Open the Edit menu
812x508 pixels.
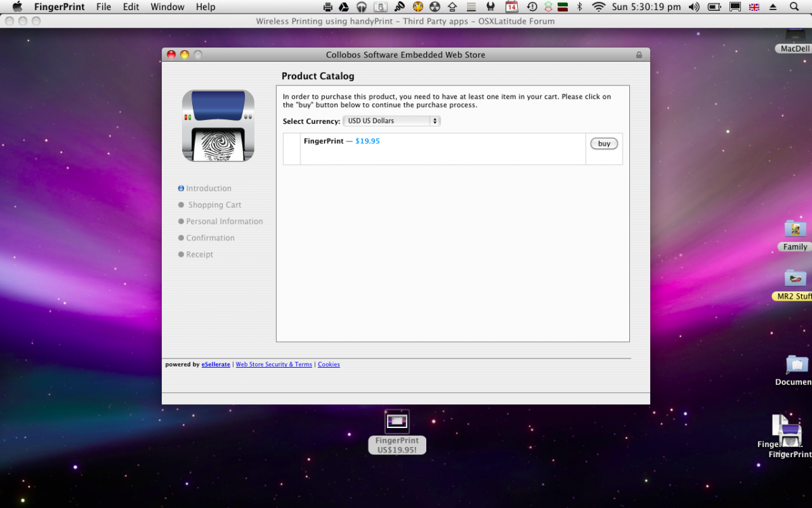(x=131, y=7)
